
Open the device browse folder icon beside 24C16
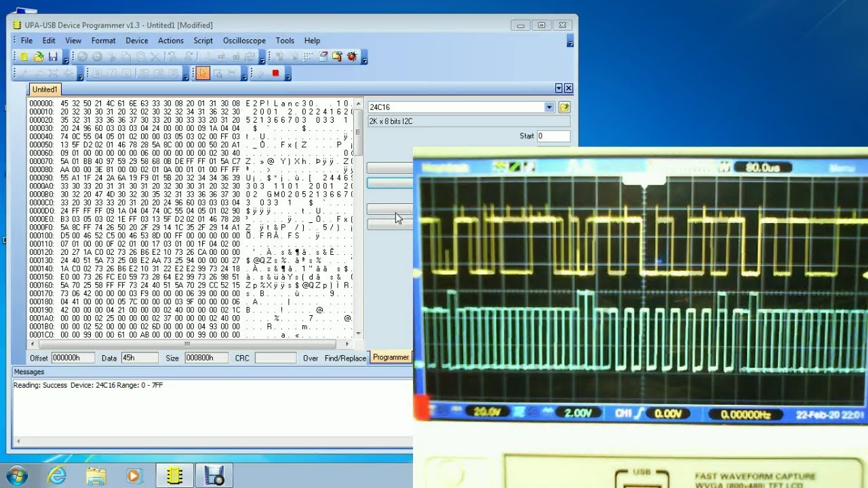tap(564, 107)
